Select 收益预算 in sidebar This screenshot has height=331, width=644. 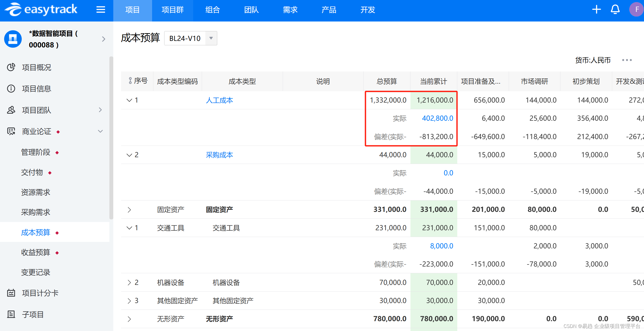[x=36, y=252]
